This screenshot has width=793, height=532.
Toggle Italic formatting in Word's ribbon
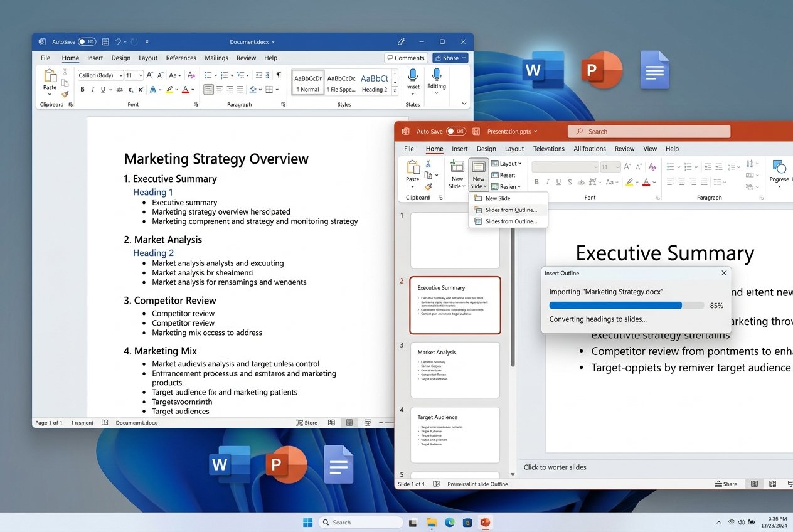point(93,90)
